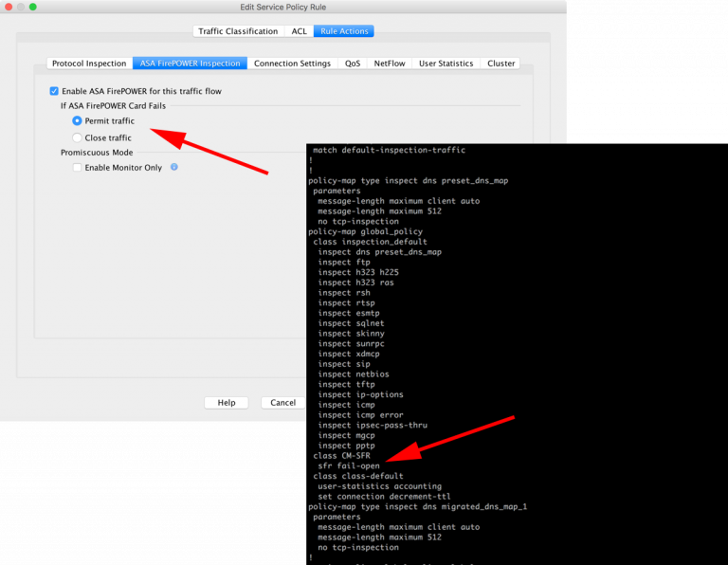The image size is (728, 565).
Task: Minimize window with the yellow button
Action: click(21, 7)
